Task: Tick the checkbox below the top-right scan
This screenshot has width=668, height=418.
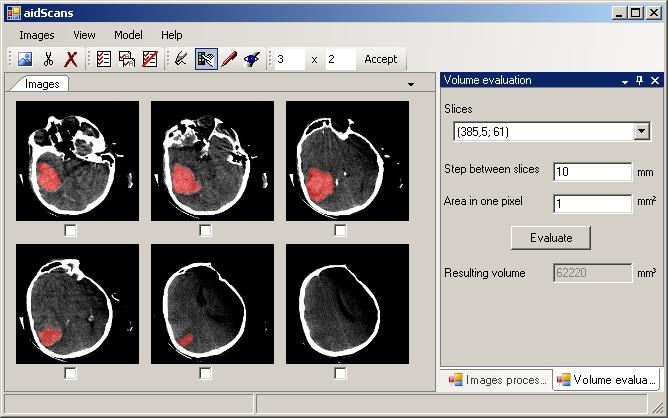Action: pyautogui.click(x=340, y=230)
